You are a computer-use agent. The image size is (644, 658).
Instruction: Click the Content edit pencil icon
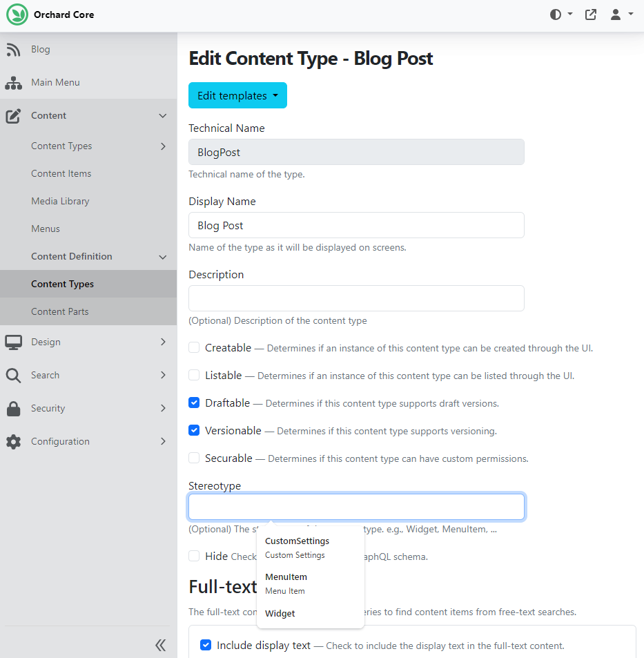click(x=13, y=116)
